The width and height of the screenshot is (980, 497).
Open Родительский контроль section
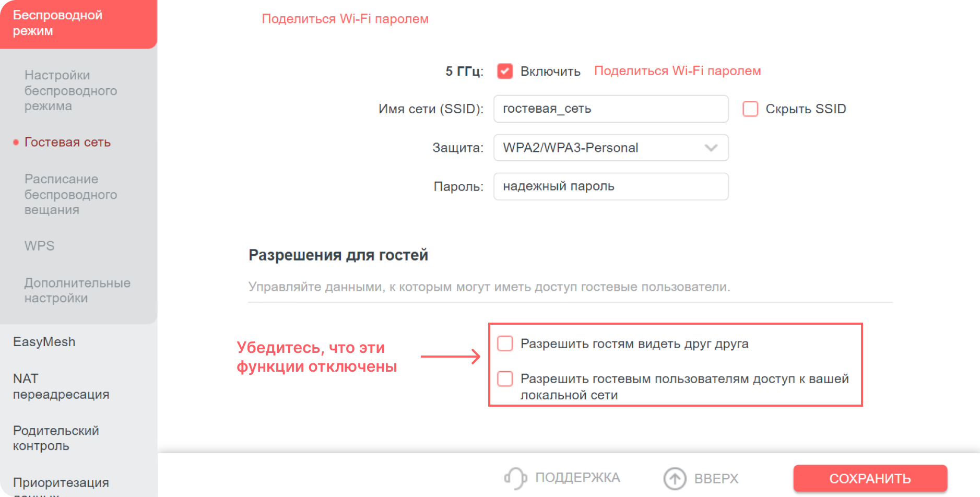click(x=56, y=438)
